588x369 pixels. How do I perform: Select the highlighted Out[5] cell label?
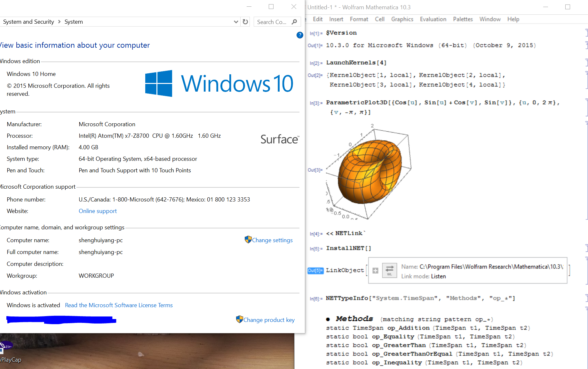[315, 271]
